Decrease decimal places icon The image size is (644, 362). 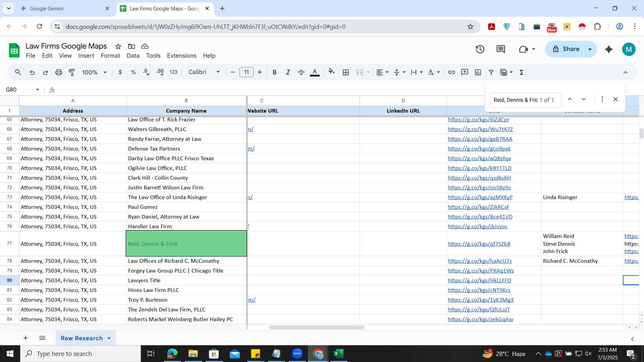pos(146,72)
